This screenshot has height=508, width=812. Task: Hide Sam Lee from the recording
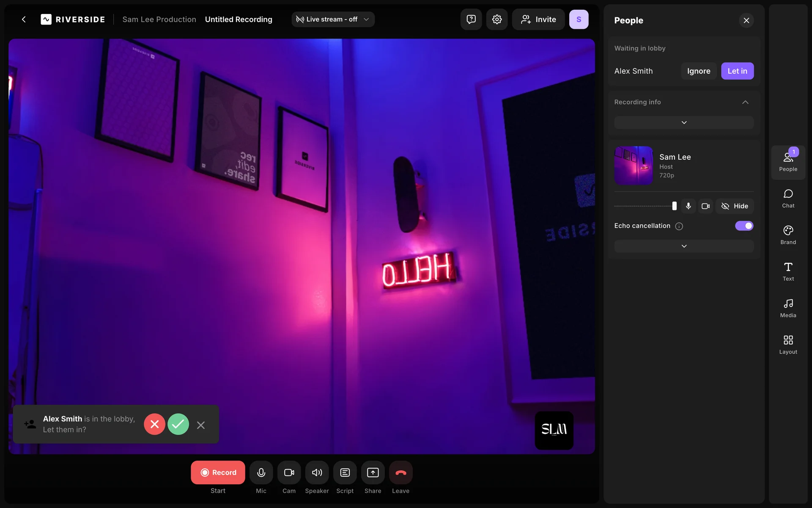(x=735, y=206)
